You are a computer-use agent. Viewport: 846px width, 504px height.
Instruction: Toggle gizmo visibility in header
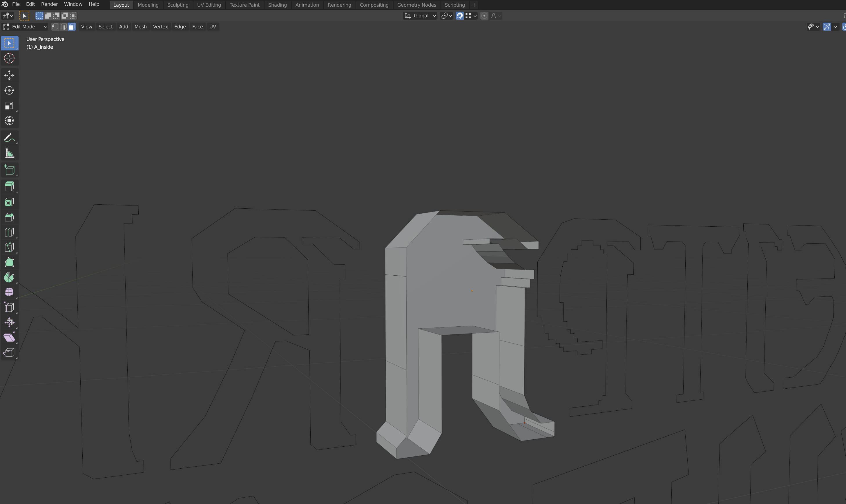tap(827, 26)
